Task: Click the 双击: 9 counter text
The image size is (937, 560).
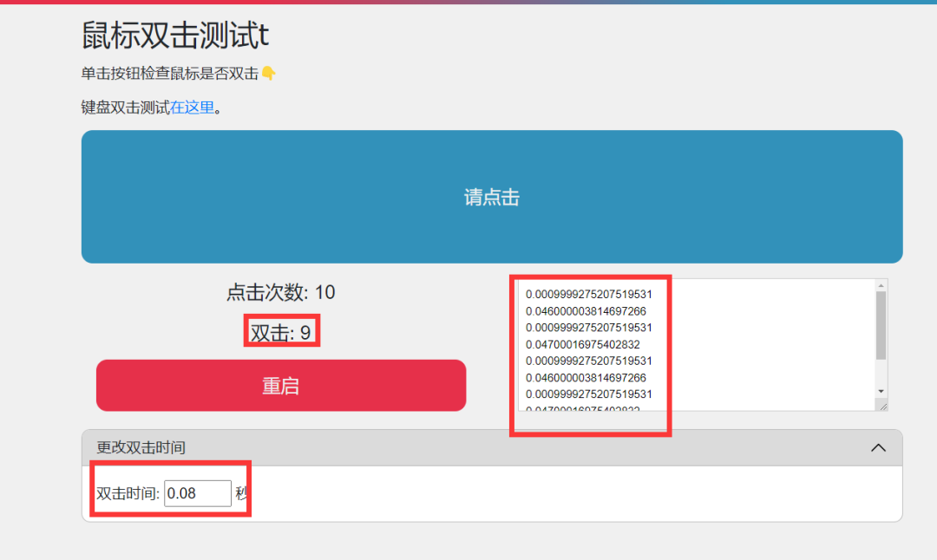Action: (281, 332)
